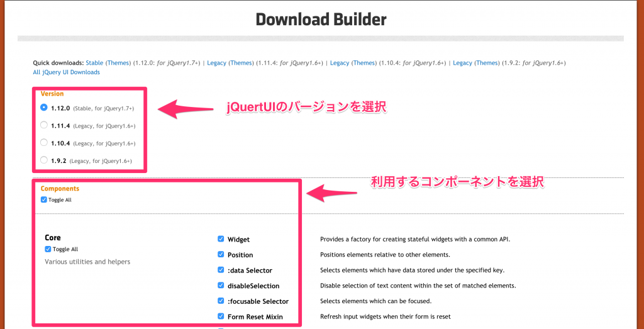
Task: Click the Core group heading
Action: tap(53, 237)
